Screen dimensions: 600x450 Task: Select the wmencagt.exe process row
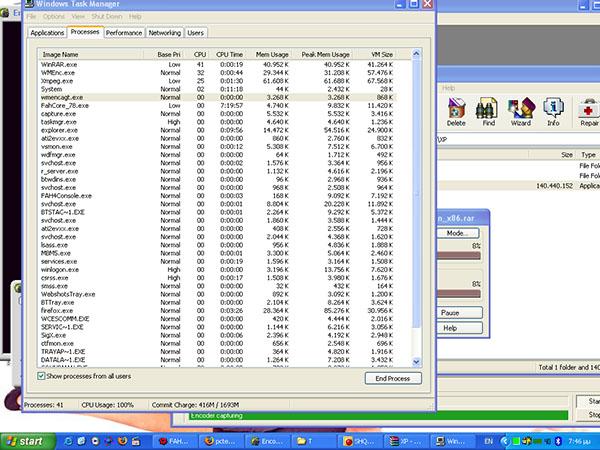click(218, 98)
